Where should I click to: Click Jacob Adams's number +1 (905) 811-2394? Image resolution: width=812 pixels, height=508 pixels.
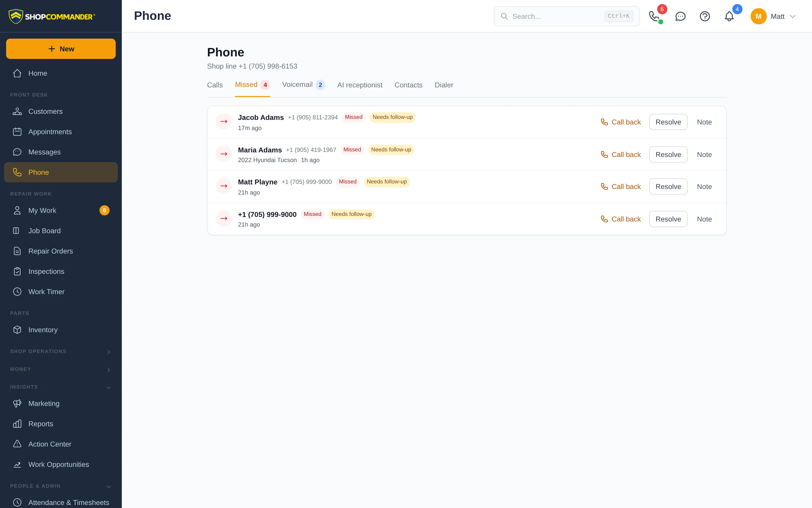[312, 118]
